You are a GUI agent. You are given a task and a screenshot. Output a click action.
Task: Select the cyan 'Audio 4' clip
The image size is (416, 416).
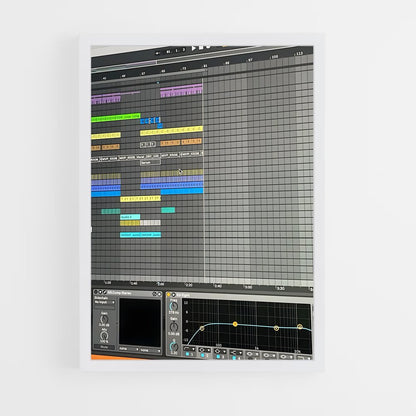point(130,217)
